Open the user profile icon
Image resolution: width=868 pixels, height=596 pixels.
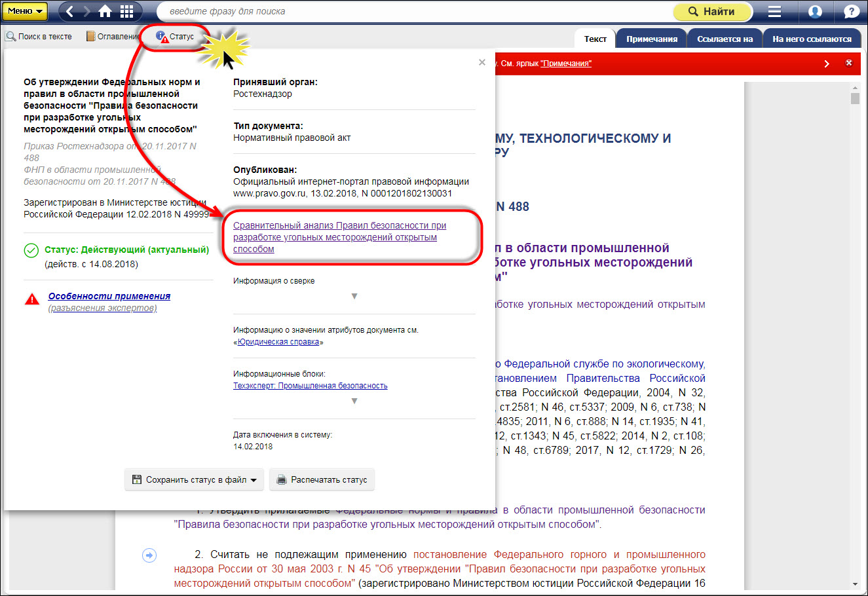[x=815, y=11]
